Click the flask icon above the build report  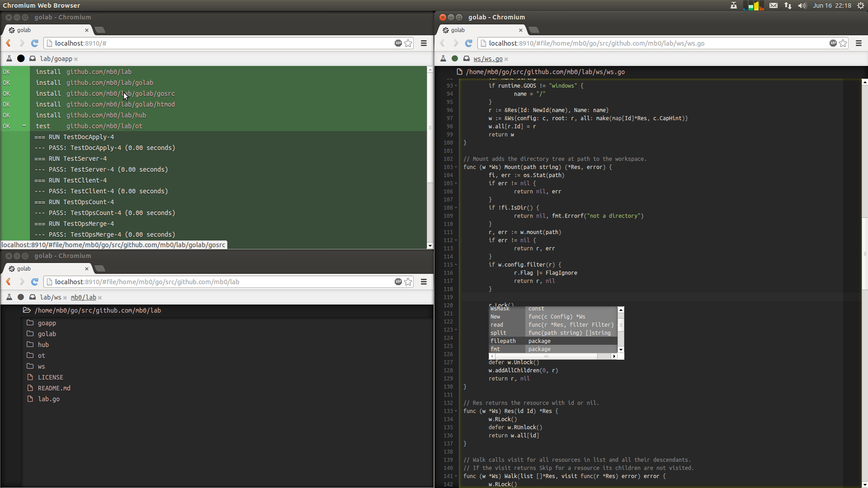click(x=9, y=58)
